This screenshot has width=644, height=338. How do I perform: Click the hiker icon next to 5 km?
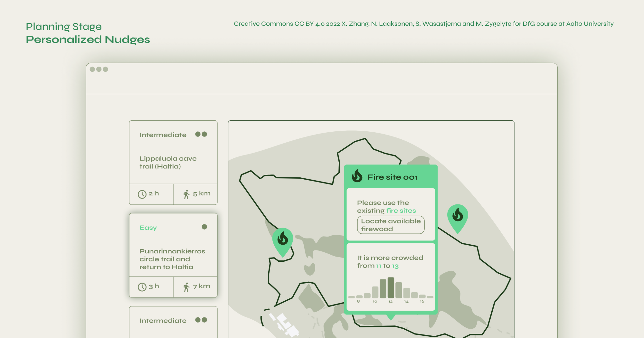point(186,194)
